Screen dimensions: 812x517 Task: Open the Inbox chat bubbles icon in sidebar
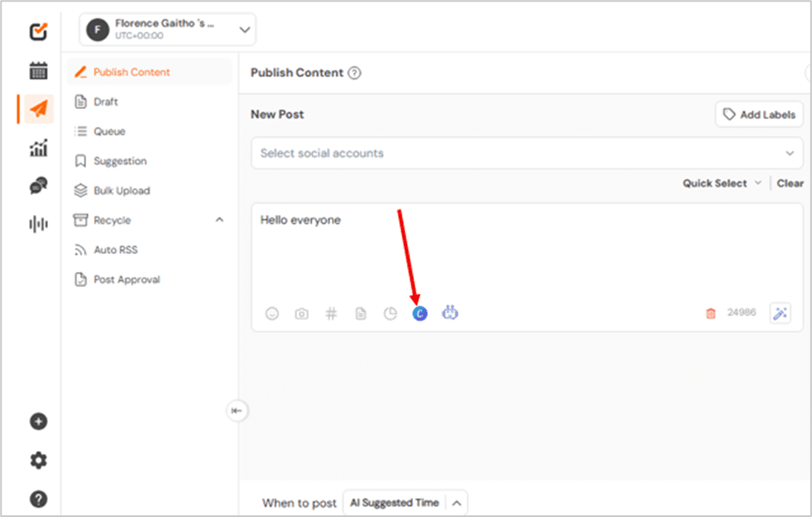point(37,185)
